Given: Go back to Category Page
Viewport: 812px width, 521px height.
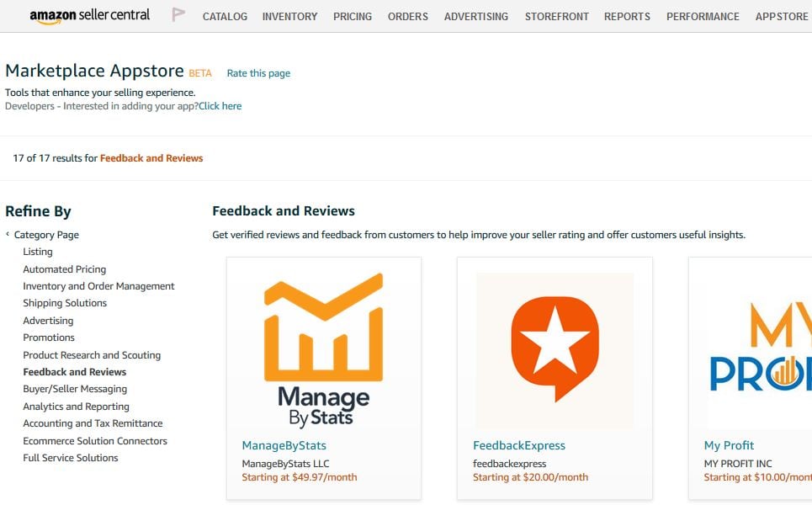Looking at the screenshot, I should [46, 235].
